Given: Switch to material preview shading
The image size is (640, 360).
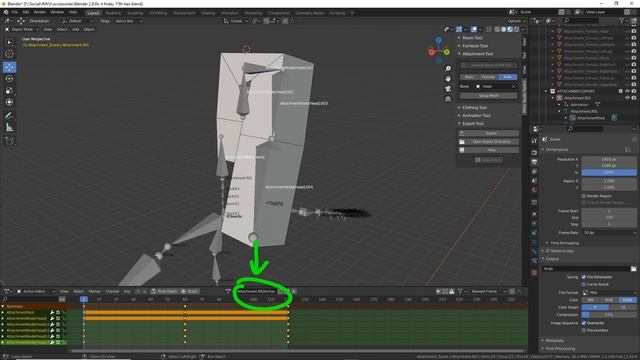Looking at the screenshot, I should coord(510,29).
